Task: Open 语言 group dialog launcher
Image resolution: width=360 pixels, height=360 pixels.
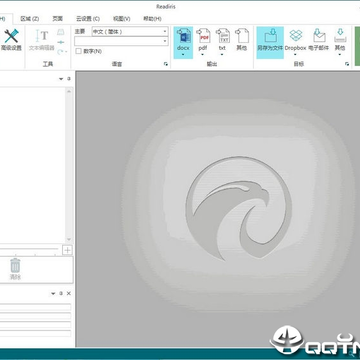Action: (x=166, y=64)
